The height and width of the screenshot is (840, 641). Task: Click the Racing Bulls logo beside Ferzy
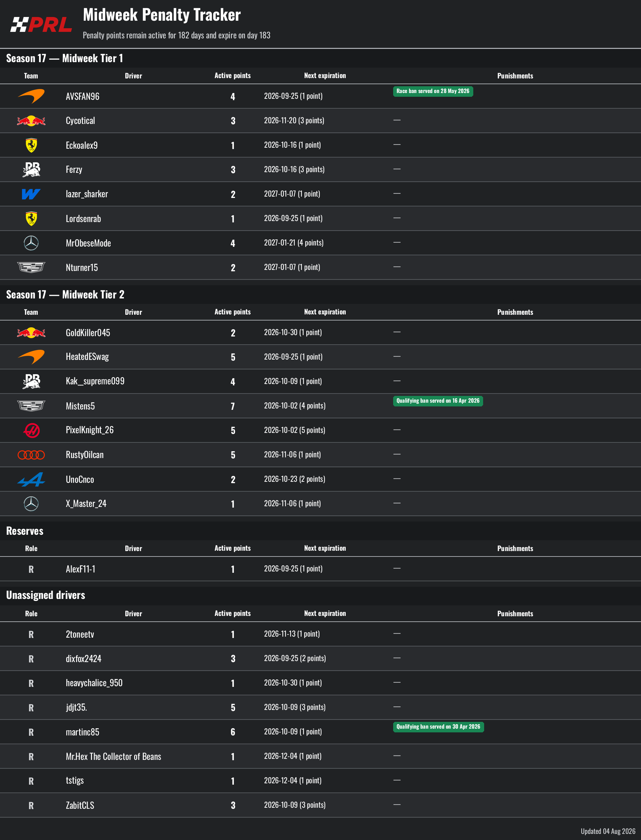point(31,169)
